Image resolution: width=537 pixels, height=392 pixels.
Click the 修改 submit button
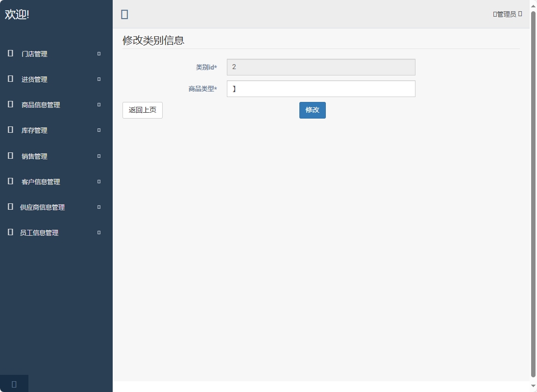point(312,110)
